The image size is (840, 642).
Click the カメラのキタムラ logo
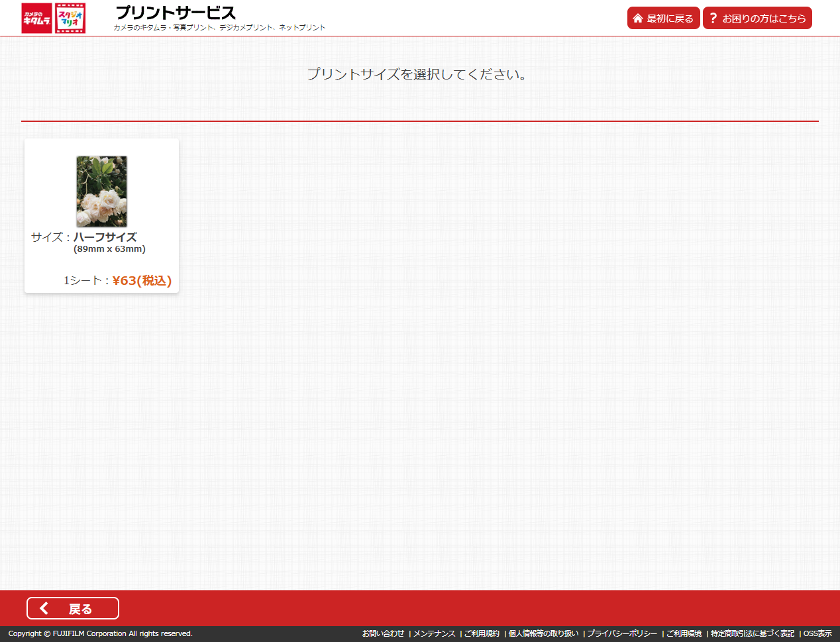coord(36,18)
